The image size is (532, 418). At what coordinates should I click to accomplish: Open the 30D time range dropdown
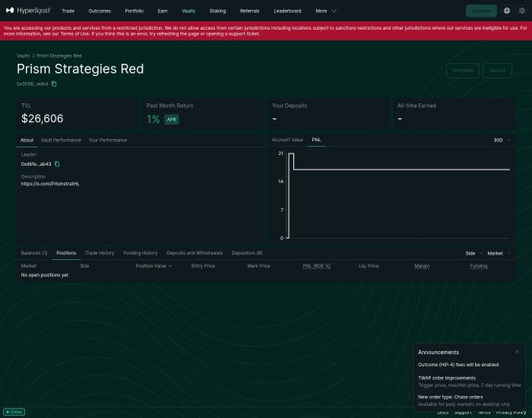[501, 140]
